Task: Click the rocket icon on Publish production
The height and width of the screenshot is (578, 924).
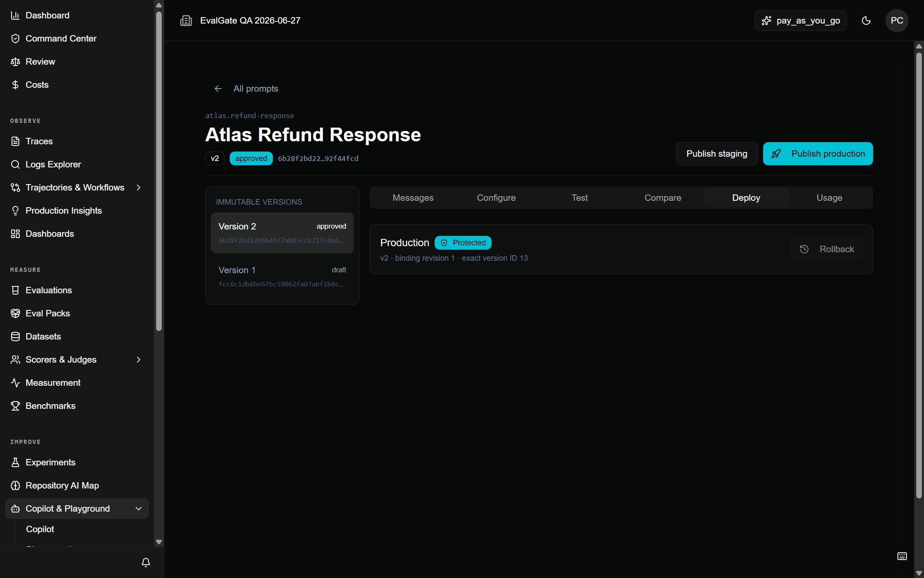Action: click(x=776, y=154)
